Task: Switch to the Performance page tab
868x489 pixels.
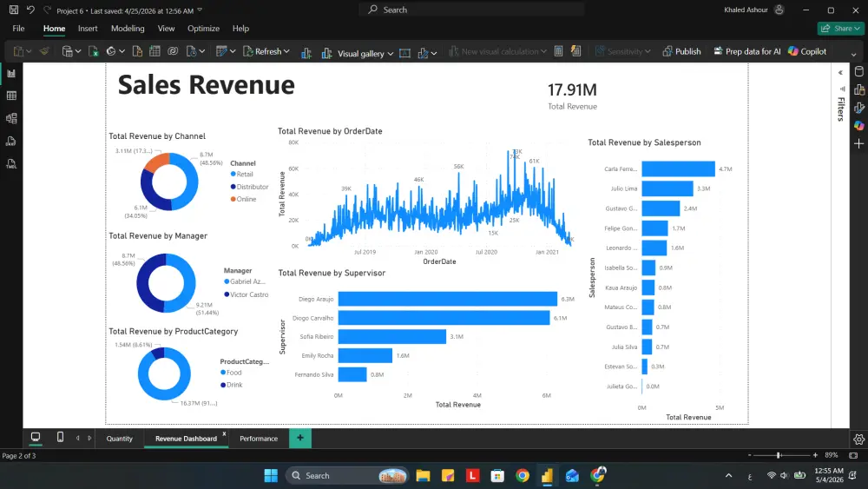Action: coord(259,438)
